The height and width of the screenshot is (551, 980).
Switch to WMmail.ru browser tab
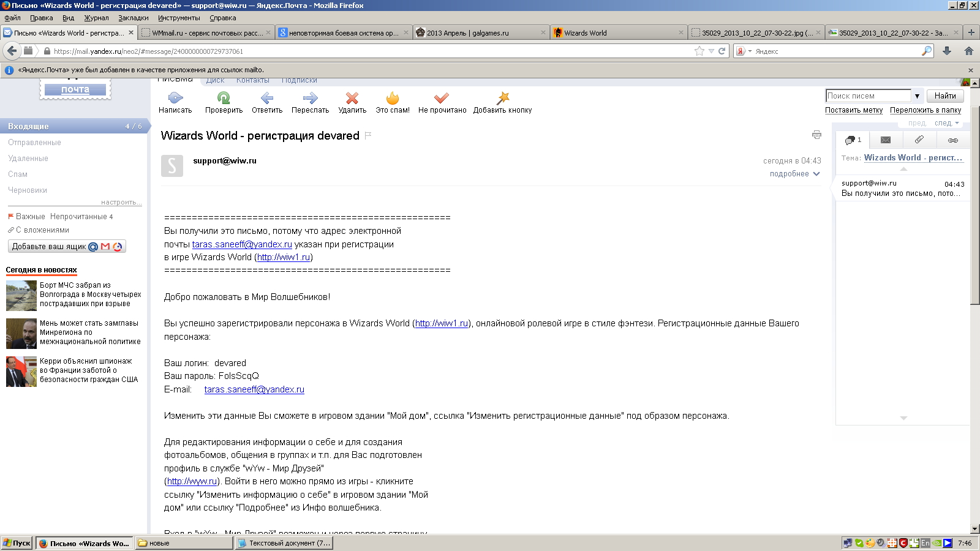206,33
